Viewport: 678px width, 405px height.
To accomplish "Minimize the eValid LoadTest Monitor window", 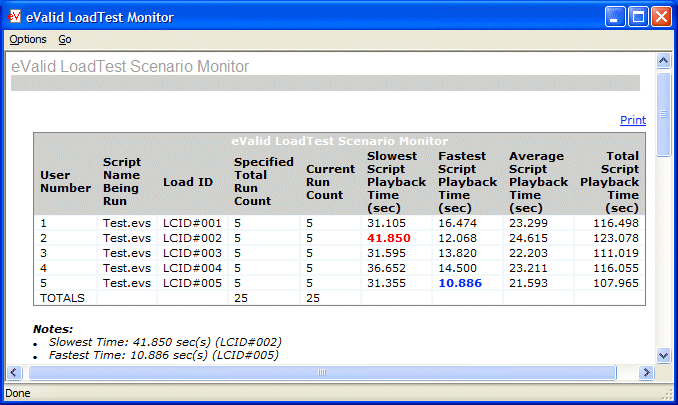I will click(614, 17).
